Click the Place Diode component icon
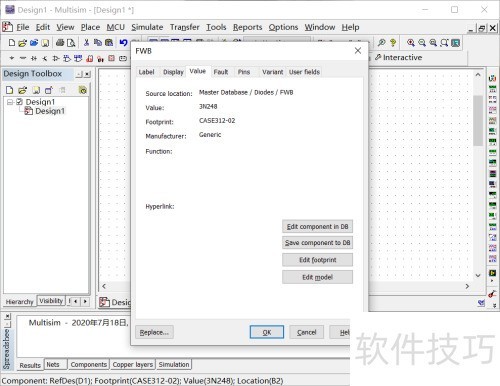Screen dimensions: 500x386 pos(34,58)
